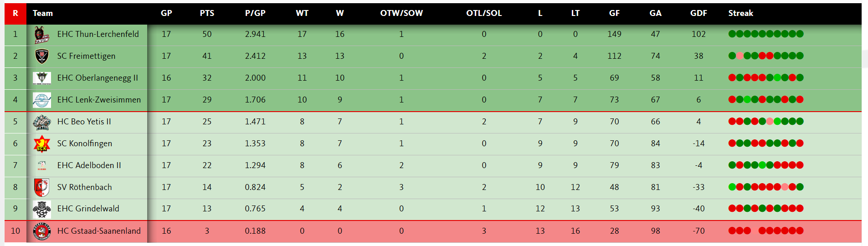This screenshot has width=868, height=246.
Task: Click the last streak dot for EHC Thun-Lerchenfeld
Action: [x=800, y=34]
